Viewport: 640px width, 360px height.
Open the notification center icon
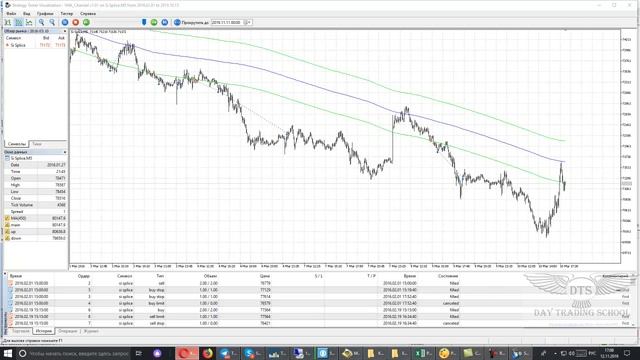point(628,353)
